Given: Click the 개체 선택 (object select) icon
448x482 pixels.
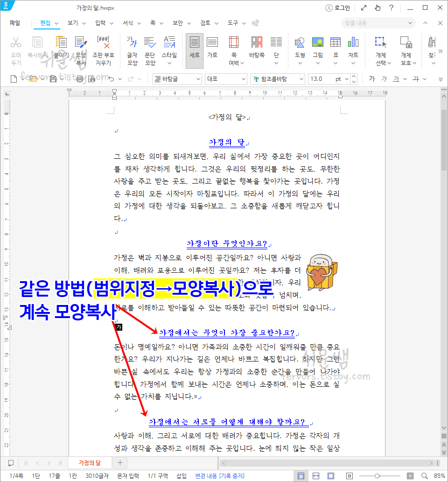Looking at the screenshot, I should [x=380, y=49].
